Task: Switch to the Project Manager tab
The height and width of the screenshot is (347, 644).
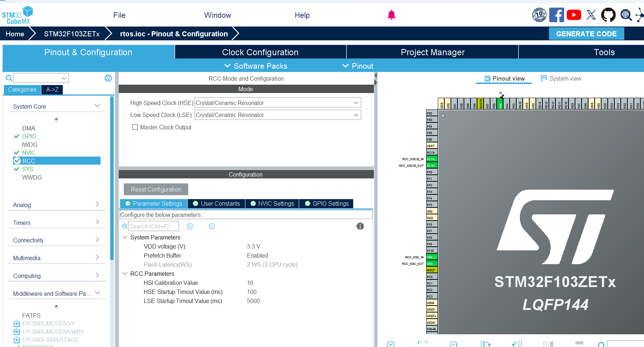Action: coord(432,52)
